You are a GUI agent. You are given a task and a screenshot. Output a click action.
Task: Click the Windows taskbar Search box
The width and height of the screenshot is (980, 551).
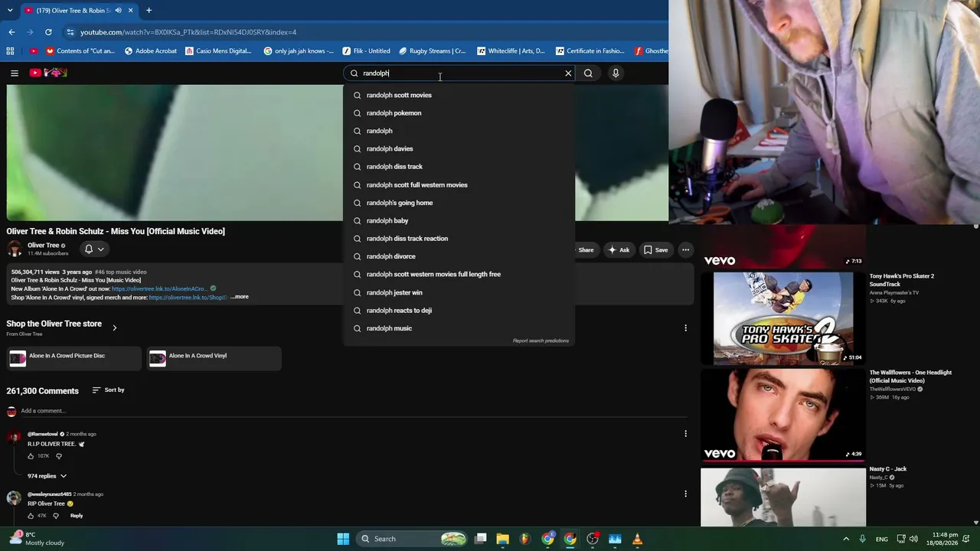click(x=413, y=539)
